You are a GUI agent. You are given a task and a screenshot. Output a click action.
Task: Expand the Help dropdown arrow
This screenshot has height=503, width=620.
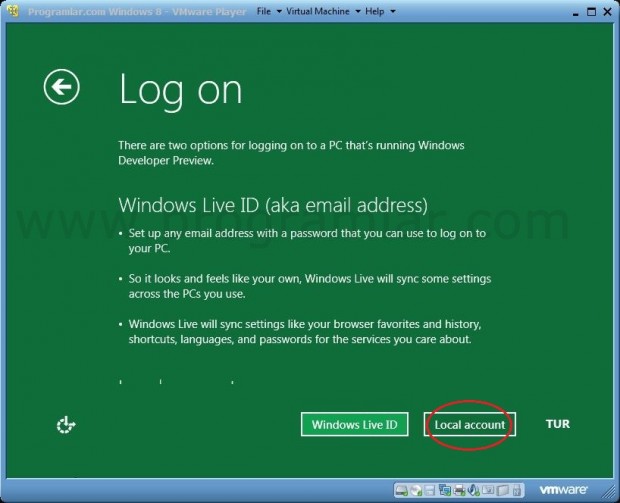pos(393,11)
